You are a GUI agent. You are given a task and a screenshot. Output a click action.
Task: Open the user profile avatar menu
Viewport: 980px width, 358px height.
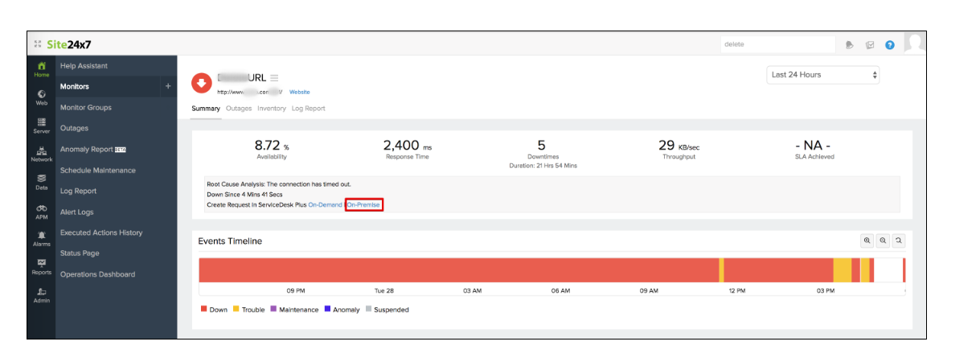(x=914, y=43)
